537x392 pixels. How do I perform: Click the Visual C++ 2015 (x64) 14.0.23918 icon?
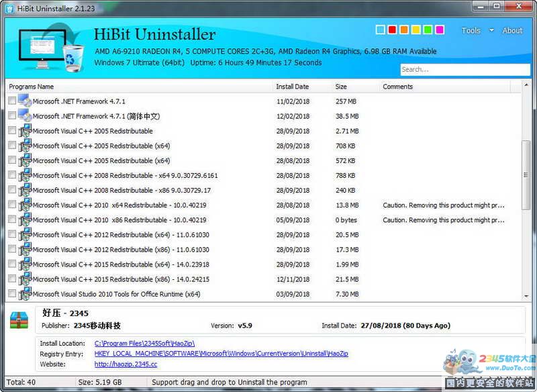click(x=25, y=264)
